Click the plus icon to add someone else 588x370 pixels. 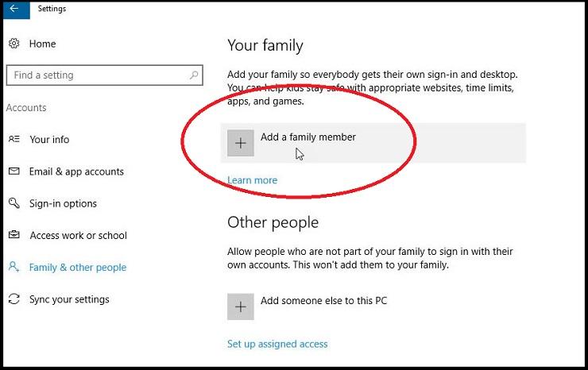(241, 306)
